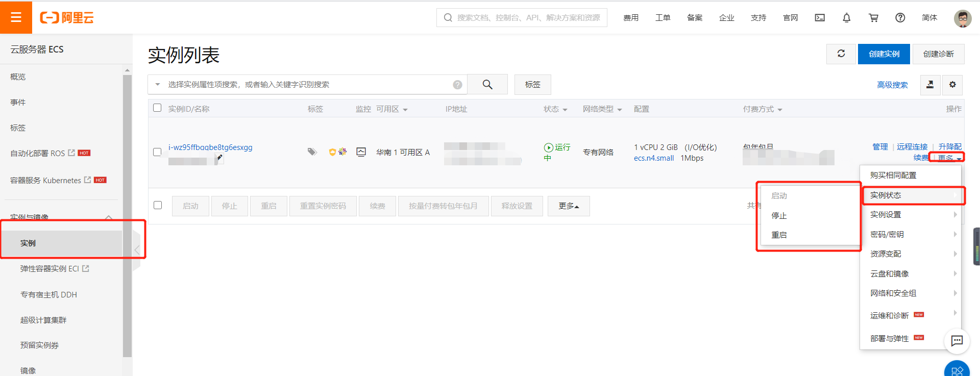Screen dimensions: 980x376
Task: Click the security shield status icon
Action: 332,152
